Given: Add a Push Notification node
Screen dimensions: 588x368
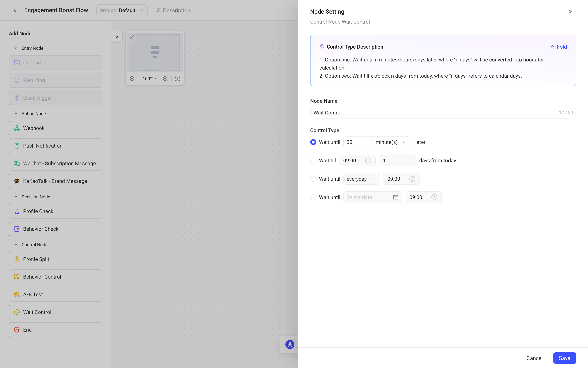Looking at the screenshot, I should pos(55,146).
